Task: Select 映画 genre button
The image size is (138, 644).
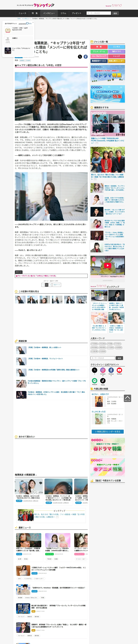Action: point(99,47)
